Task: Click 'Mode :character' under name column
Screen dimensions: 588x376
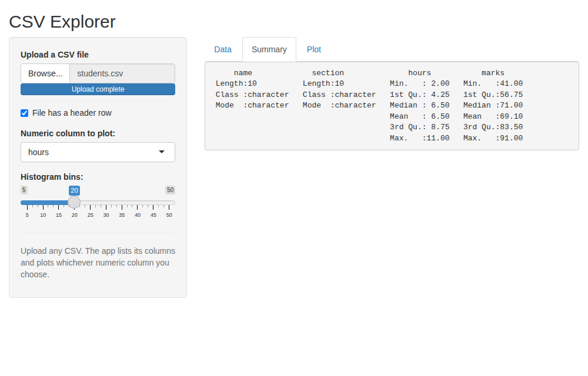Action: click(252, 105)
